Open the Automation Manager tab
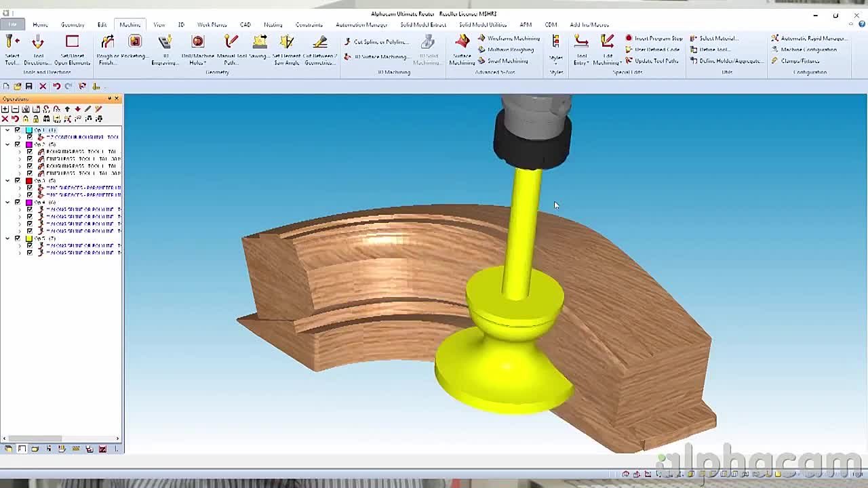This screenshot has height=488, width=868. click(x=361, y=24)
